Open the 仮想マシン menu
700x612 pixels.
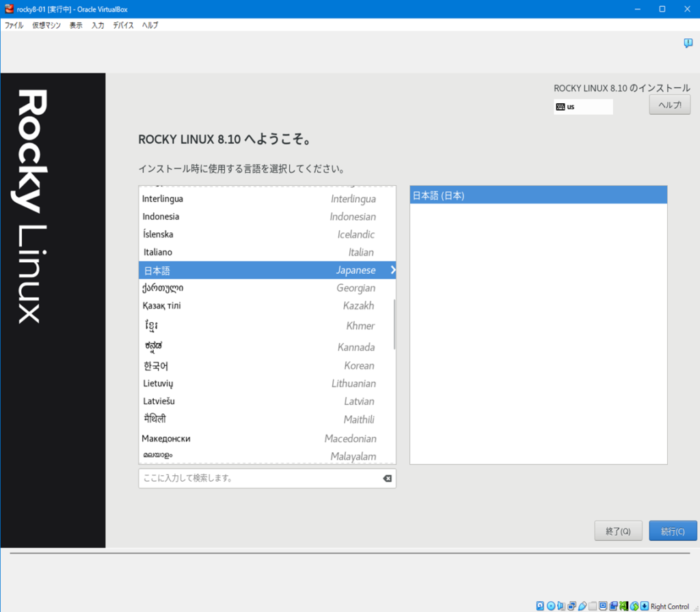pyautogui.click(x=46, y=25)
